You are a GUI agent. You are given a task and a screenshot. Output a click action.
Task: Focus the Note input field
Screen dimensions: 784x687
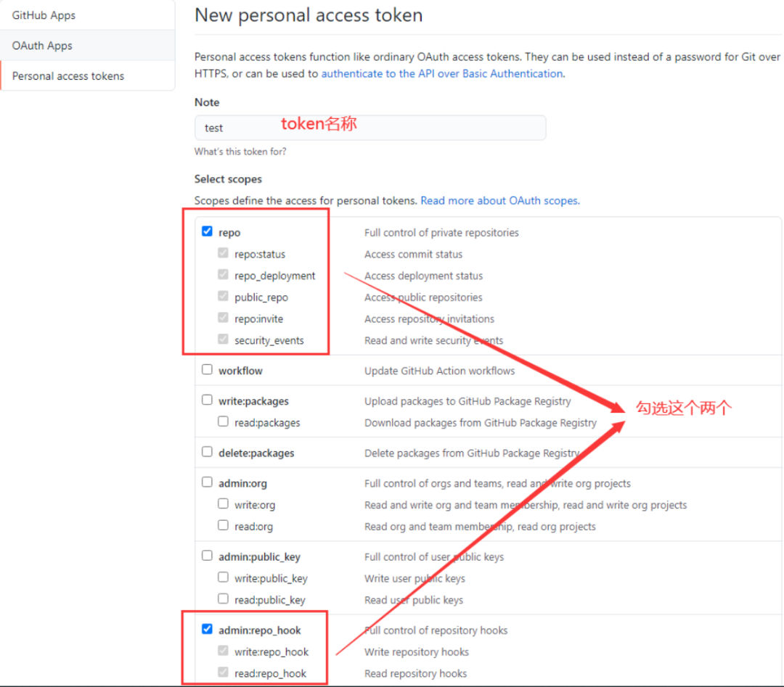coord(370,128)
